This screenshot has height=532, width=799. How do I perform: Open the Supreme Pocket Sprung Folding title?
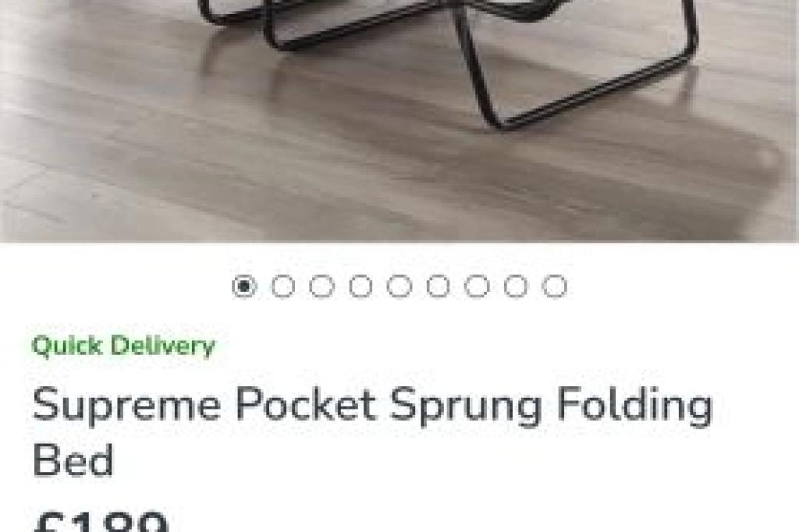click(x=372, y=431)
